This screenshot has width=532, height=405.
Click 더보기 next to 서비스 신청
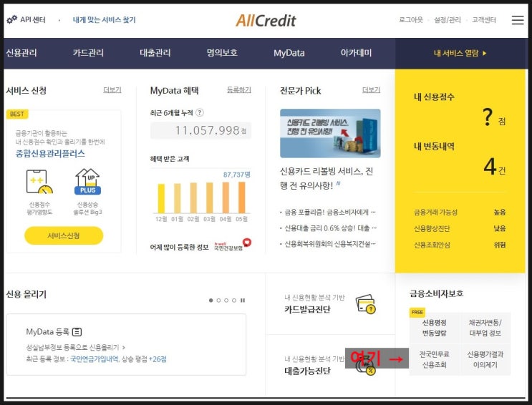point(112,90)
